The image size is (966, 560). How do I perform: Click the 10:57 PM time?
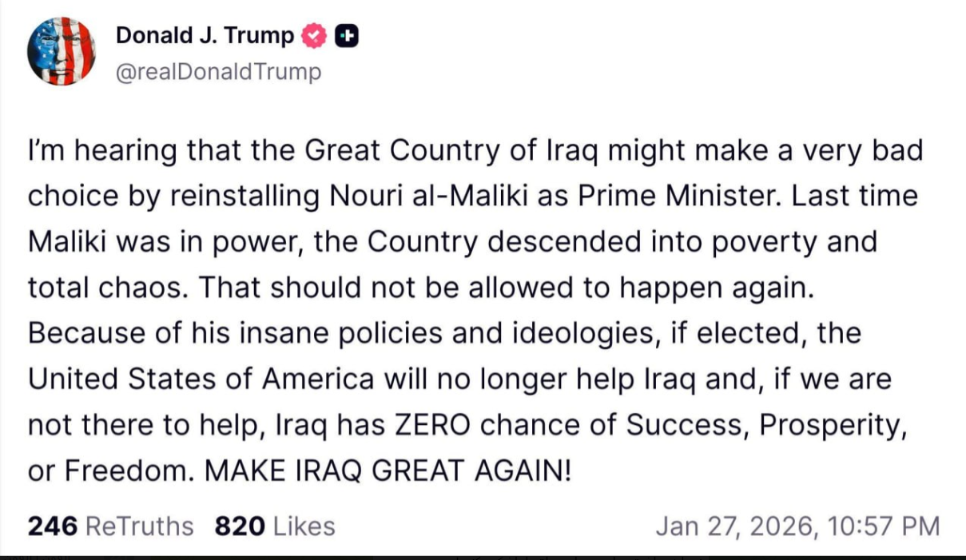(884, 526)
